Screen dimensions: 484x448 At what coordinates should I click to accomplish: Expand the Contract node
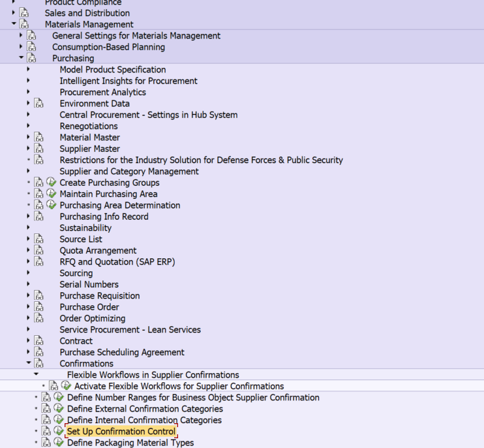(29, 341)
